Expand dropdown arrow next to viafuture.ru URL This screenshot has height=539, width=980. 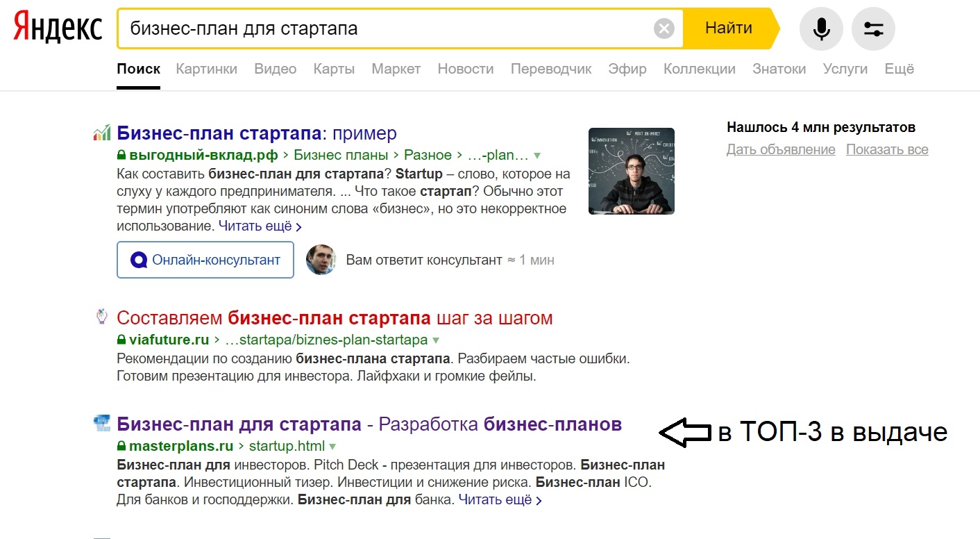pos(436,340)
